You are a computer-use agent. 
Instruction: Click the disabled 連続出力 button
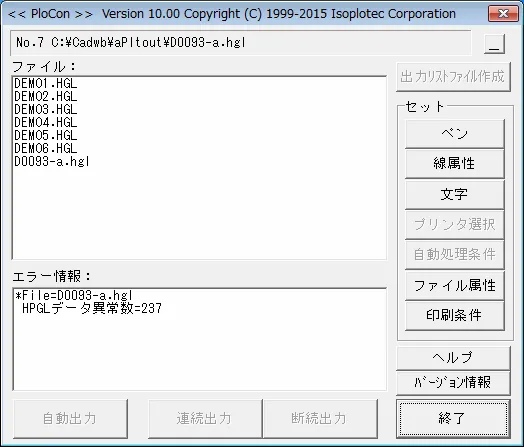205,418
